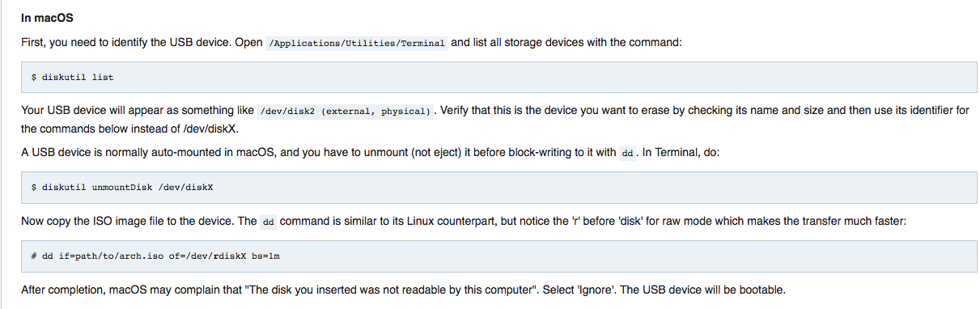The image size is (980, 309).
Task: Click the '#' prompt of the dd command
Action: coord(35,256)
